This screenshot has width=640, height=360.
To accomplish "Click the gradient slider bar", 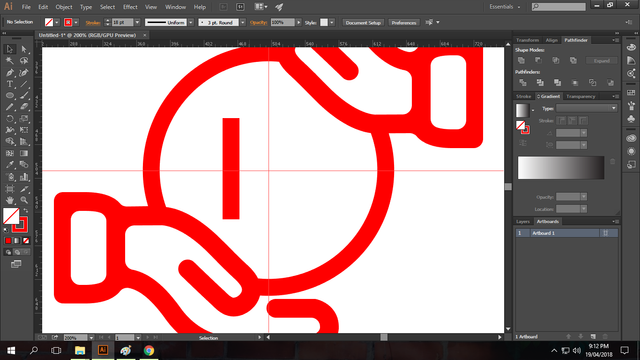I will tap(561, 167).
